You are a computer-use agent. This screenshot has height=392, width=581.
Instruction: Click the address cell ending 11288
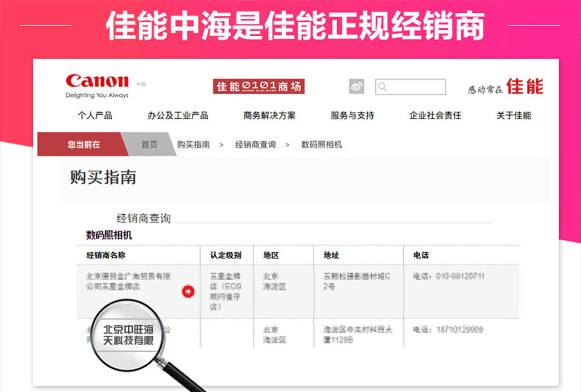click(x=358, y=335)
